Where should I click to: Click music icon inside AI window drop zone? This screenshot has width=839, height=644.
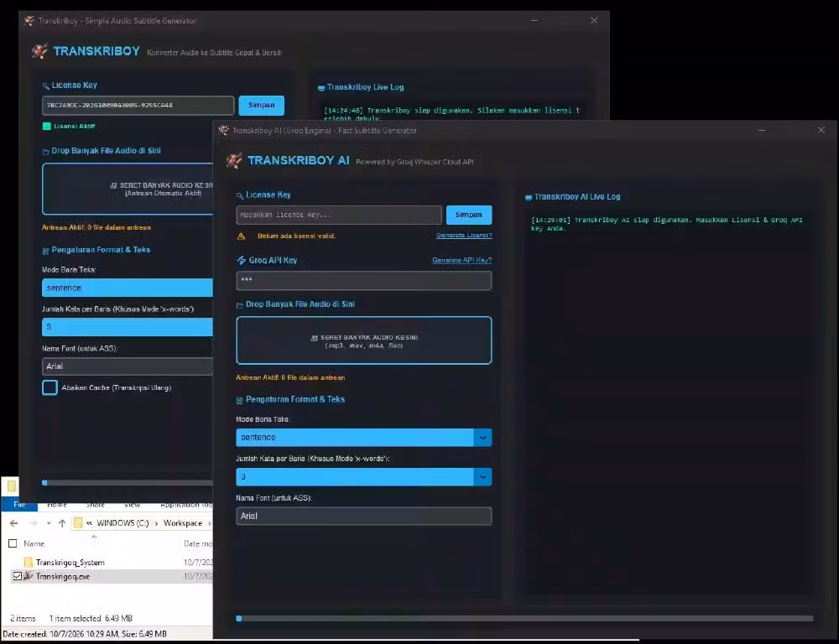point(314,338)
